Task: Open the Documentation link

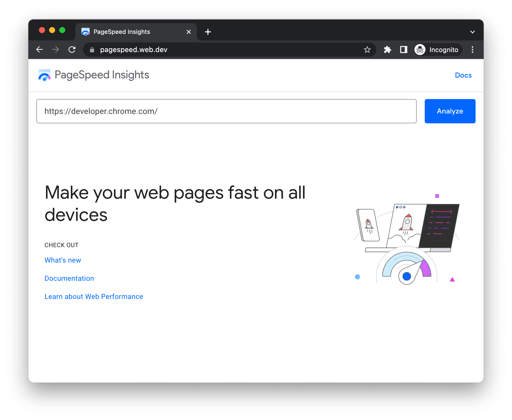Action: pyautogui.click(x=69, y=278)
